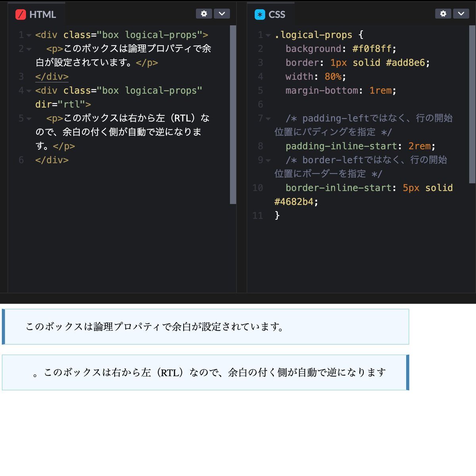Collapse HTML line 2 fold arrow
Screen dimensions: 476x476
[29, 49]
